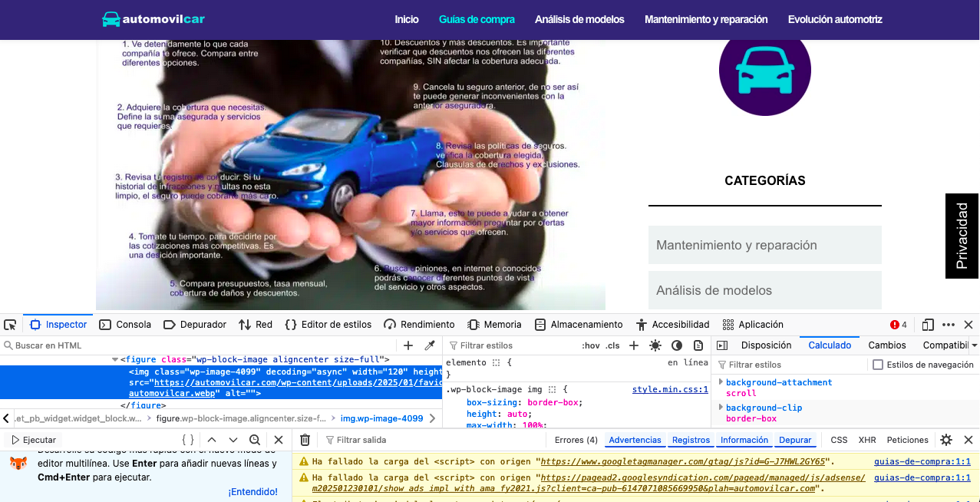Run console code with Ejecutar
The height and width of the screenshot is (502, 980).
[x=34, y=440]
